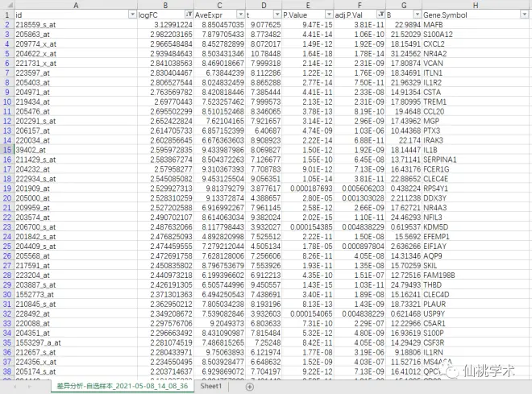The width and height of the screenshot is (532, 394).
Task: Click adj.P.Val cell 0.005606203
Action: point(360,189)
